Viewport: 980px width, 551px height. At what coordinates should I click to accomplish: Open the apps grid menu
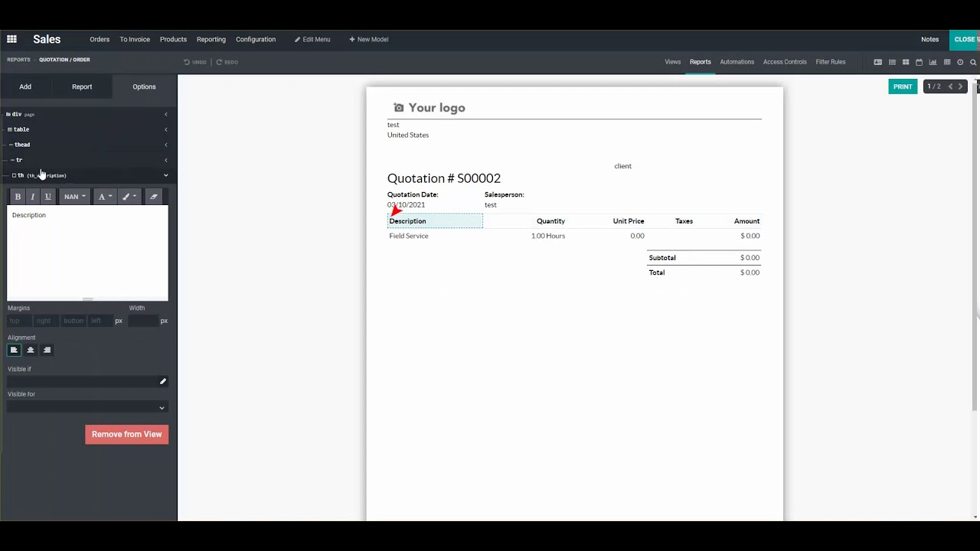click(11, 39)
